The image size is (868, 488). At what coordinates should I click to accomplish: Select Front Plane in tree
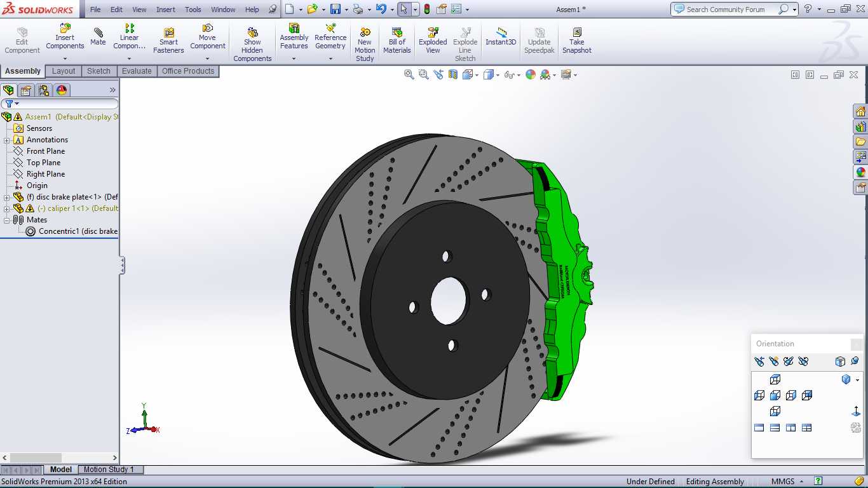pos(45,151)
